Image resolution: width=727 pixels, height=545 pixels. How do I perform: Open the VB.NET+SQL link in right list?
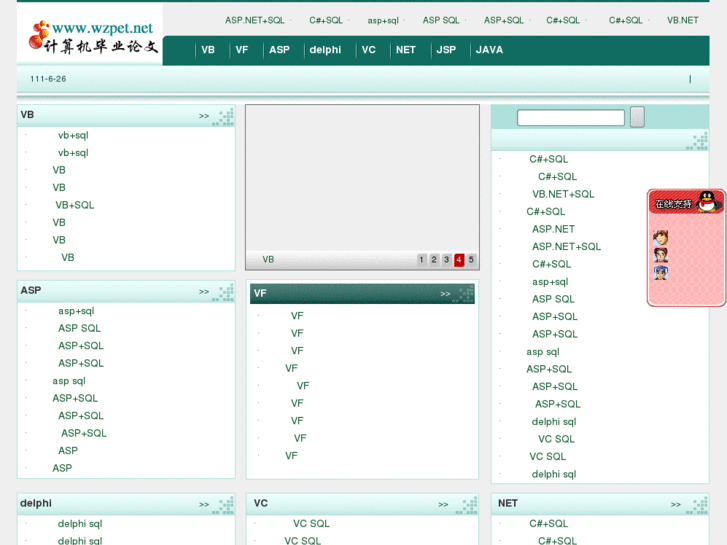tap(563, 194)
